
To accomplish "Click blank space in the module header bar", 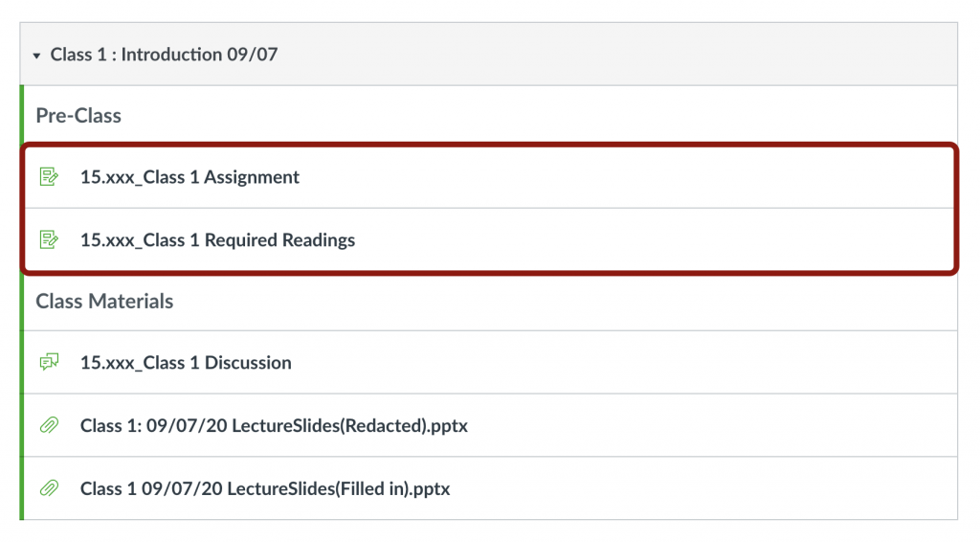I will pyautogui.click(x=622, y=55).
